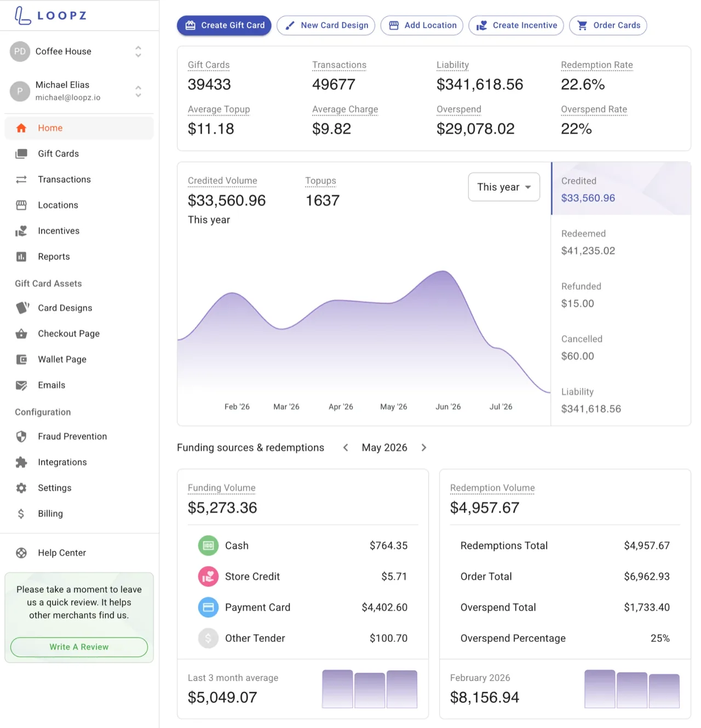Open the Card Designs icon

pyautogui.click(x=22, y=308)
